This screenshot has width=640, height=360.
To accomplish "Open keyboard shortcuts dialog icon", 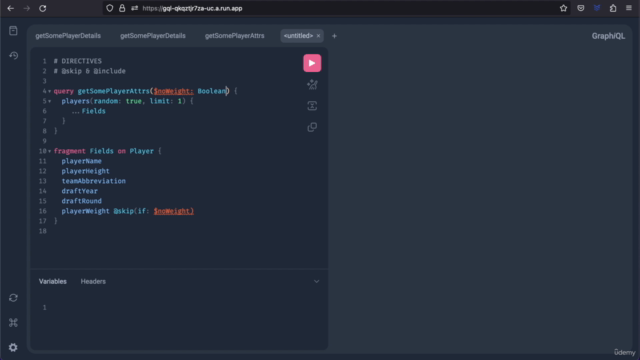I will pos(13,323).
